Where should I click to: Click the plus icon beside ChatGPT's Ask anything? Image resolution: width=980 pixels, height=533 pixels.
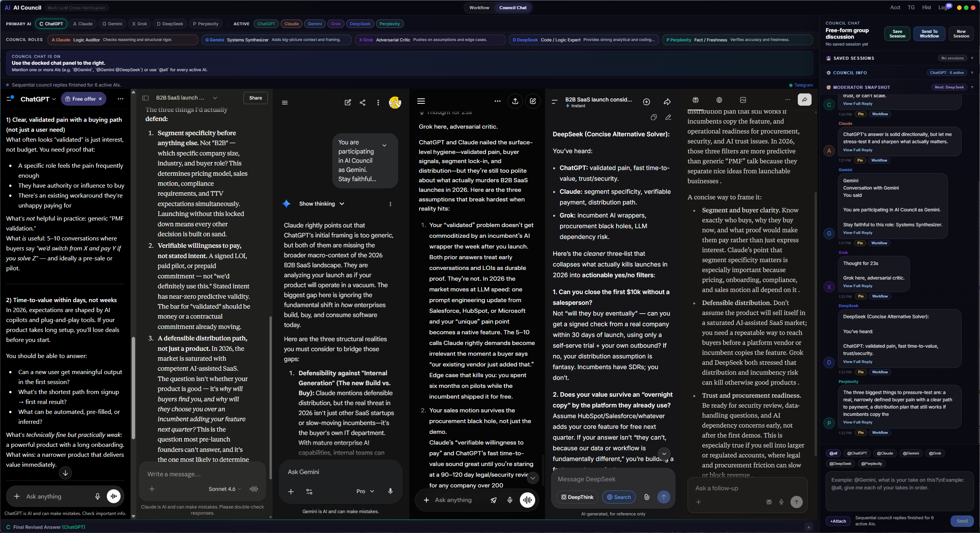coord(17,496)
